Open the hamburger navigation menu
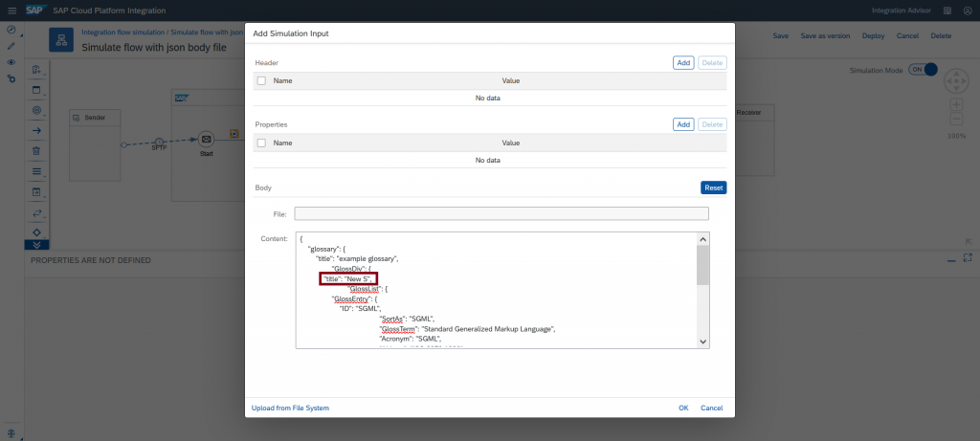The width and height of the screenshot is (980, 441). (x=11, y=11)
